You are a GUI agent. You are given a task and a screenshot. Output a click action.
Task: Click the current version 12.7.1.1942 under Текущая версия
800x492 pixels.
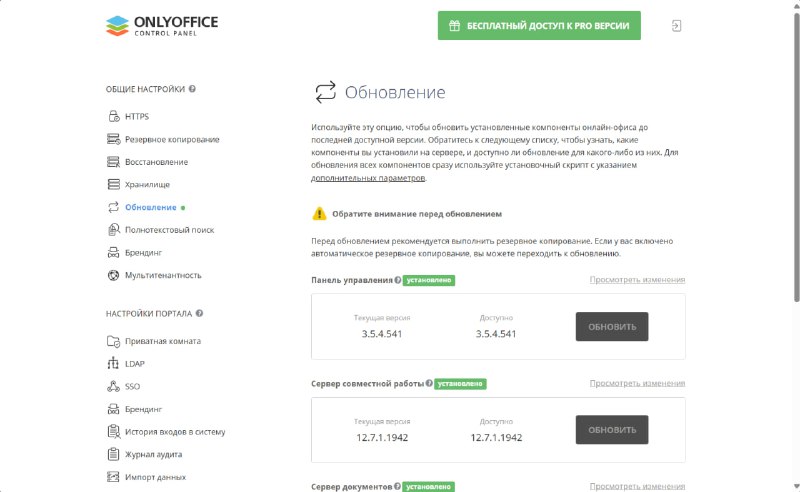(382, 437)
